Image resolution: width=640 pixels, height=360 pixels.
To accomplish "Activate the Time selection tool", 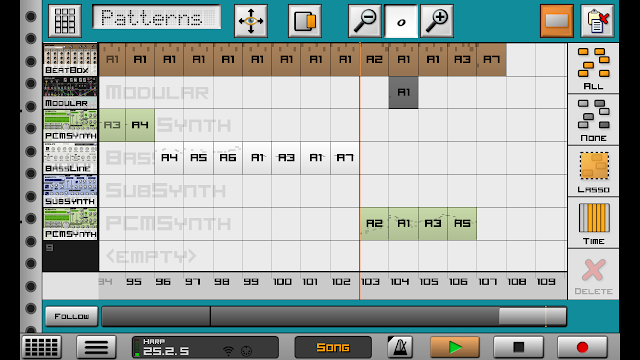I will pos(593,223).
